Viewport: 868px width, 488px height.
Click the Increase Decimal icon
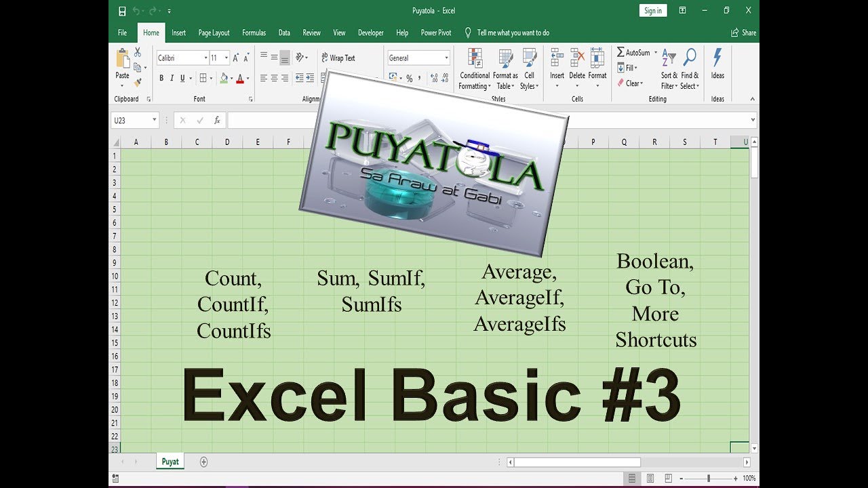pos(434,78)
